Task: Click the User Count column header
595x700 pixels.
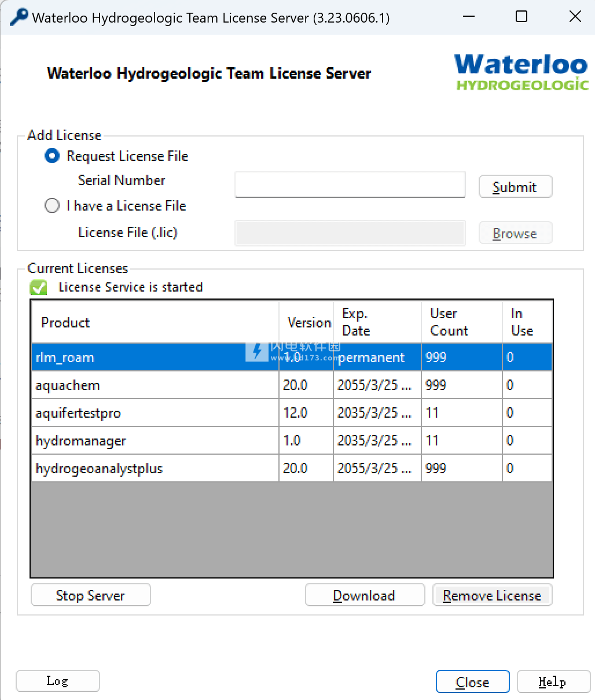Action: click(x=462, y=322)
